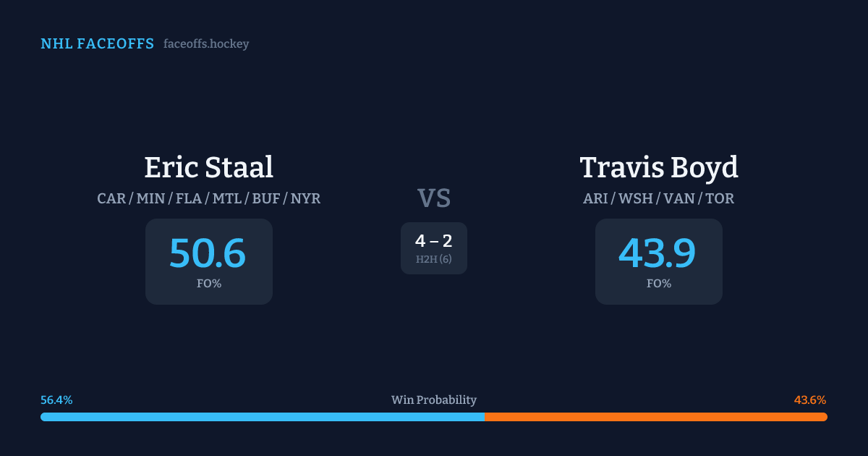The height and width of the screenshot is (456, 868).
Task: Click the 43.9 faceoff percentage number
Action: click(658, 253)
